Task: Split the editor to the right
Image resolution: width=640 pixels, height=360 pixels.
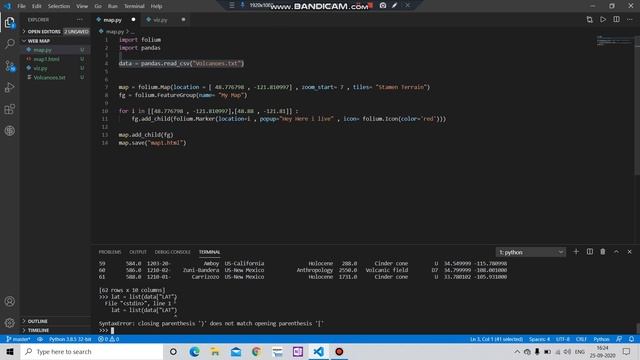Action: [616, 20]
